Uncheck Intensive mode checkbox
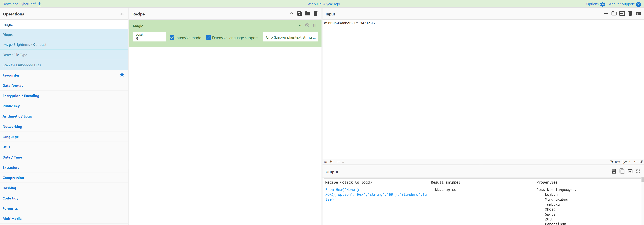Viewport: 644px width, 225px height. (x=172, y=38)
